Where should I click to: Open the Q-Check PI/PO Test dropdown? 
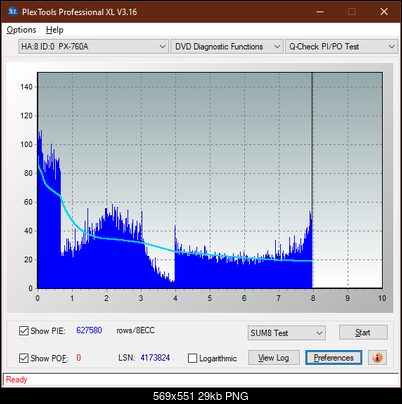[x=341, y=47]
